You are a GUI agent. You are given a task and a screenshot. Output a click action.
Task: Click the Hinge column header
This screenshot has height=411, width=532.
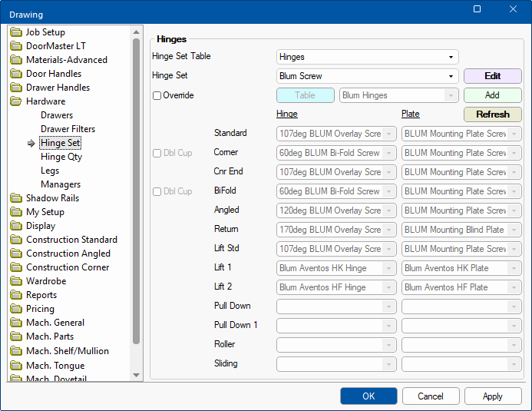287,114
